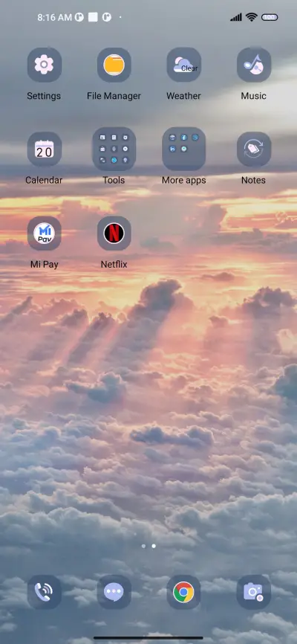Viewport: 297px width, 644px height.
Task: Tap the Settings label text
Action: click(44, 96)
